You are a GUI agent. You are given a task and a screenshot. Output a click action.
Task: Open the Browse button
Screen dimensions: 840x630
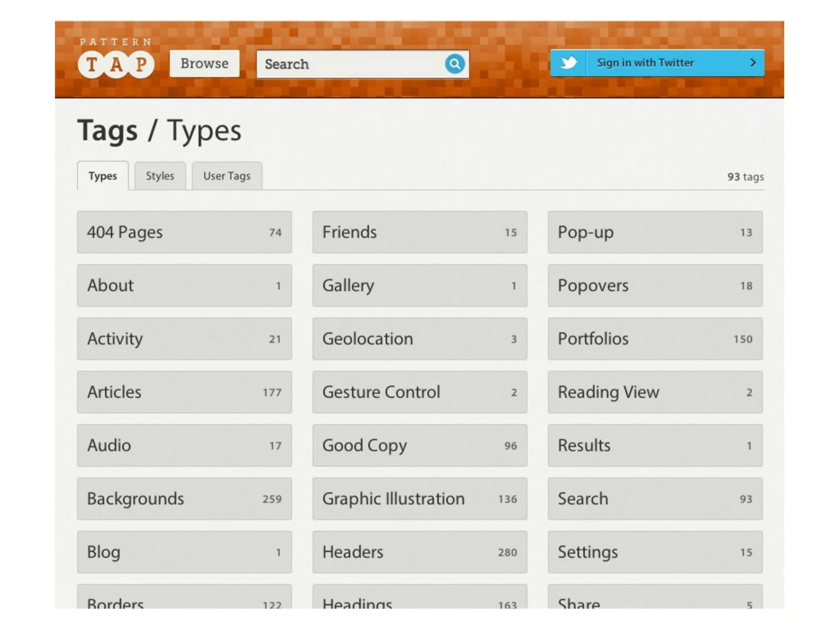click(204, 64)
